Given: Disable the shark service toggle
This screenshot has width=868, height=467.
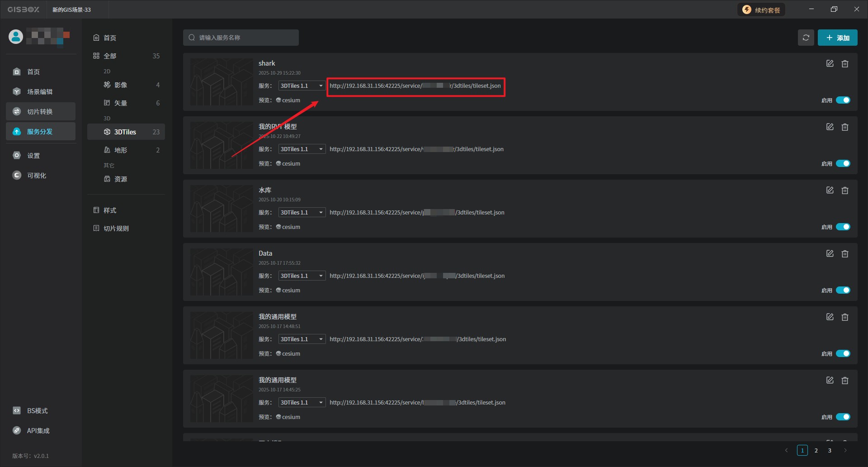Looking at the screenshot, I should coord(843,100).
